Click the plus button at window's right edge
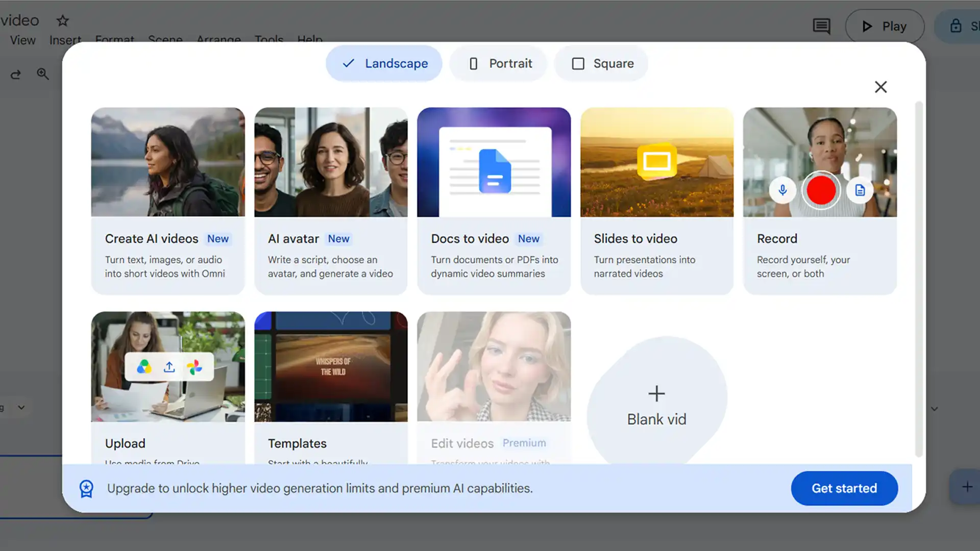Screen dimensions: 980x551 tap(967, 487)
